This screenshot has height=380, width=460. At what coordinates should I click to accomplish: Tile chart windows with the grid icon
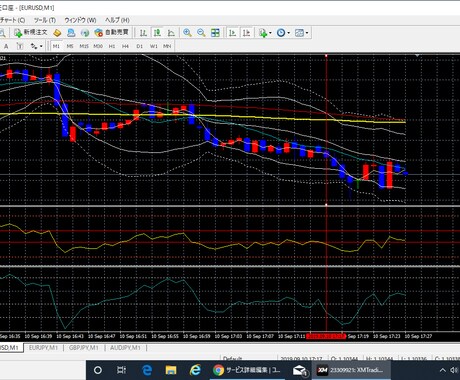click(x=215, y=33)
